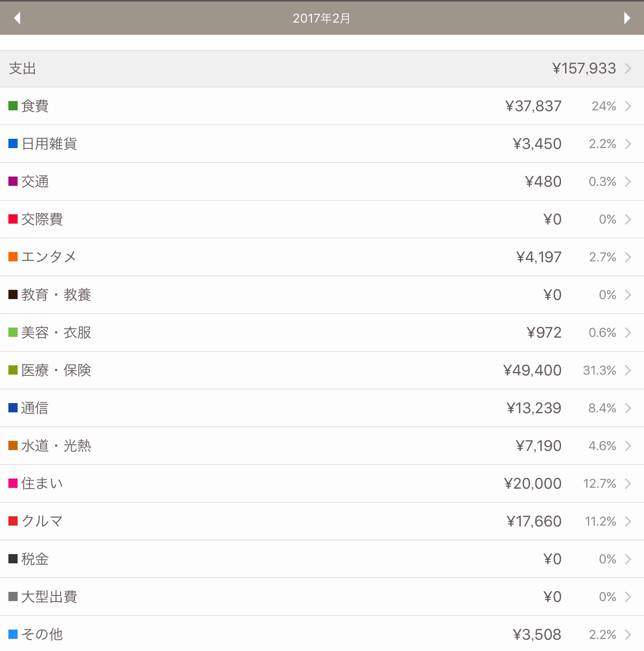Tap the red クルマ color square
Screen dimensions: 644x651
[13, 521]
